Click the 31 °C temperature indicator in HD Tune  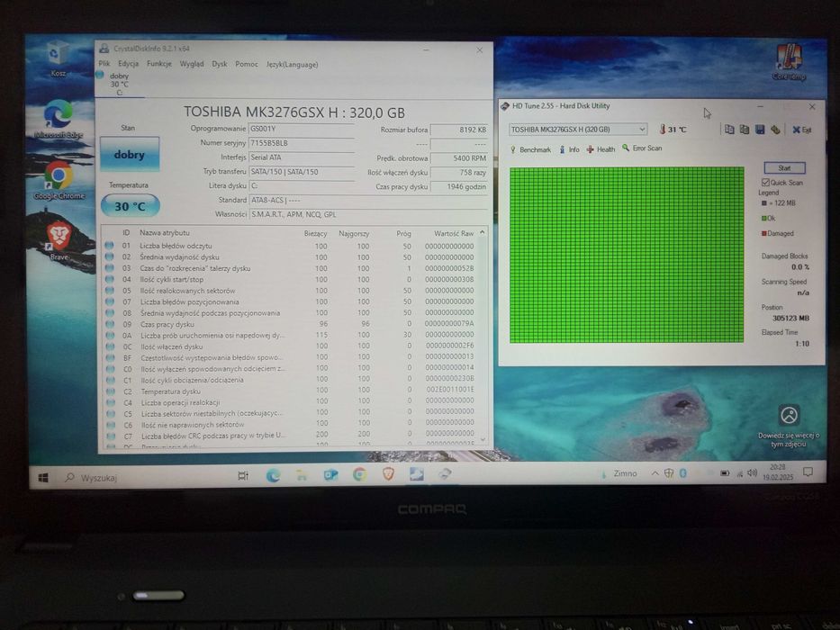click(673, 129)
